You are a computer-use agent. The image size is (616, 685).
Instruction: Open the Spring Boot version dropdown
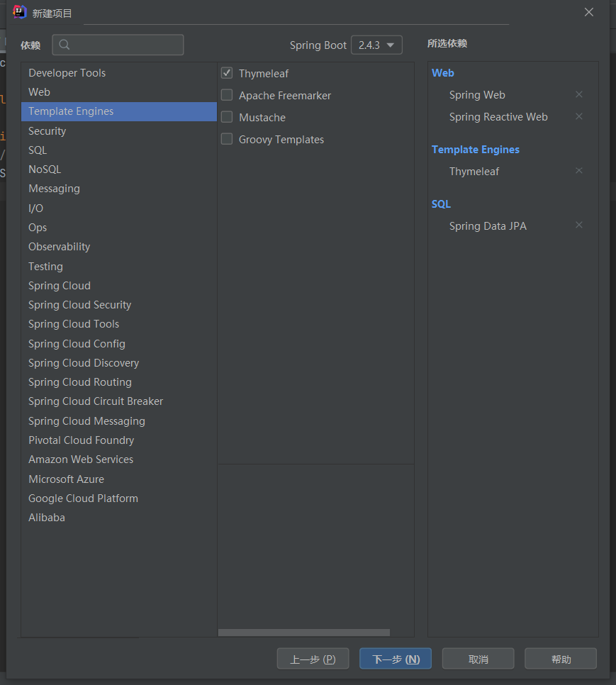click(x=376, y=45)
